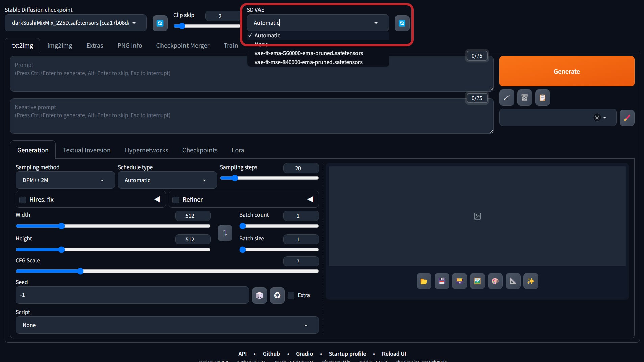Send image to extras ruler icon
Image resolution: width=644 pixels, height=362 pixels.
tap(513, 281)
